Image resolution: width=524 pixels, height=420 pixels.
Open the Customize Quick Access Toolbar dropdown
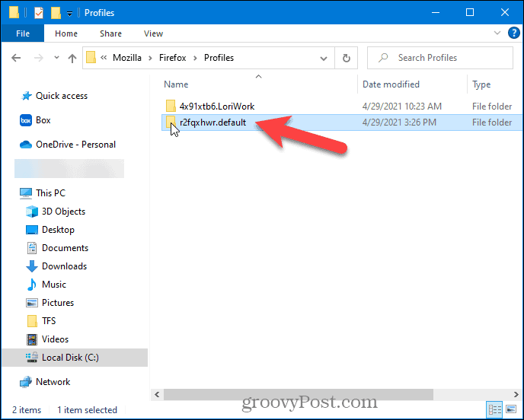69,14
